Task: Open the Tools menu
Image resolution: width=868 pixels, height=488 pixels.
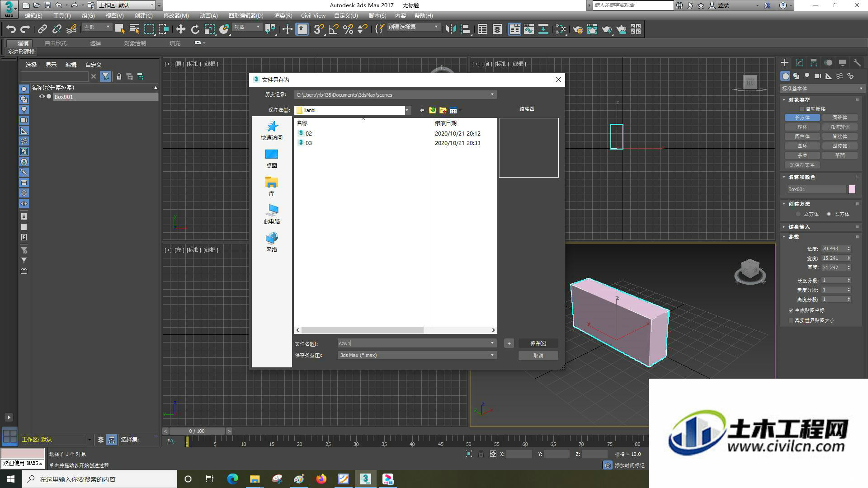Action: [x=62, y=15]
